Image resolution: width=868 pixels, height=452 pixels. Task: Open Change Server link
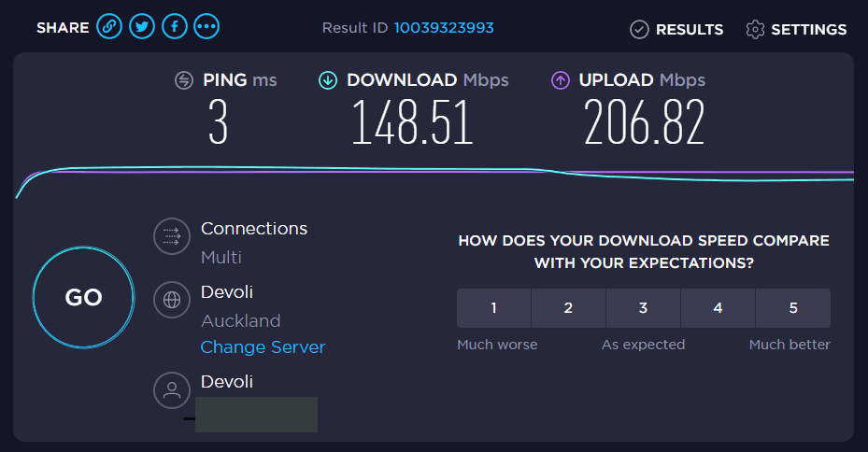263,347
